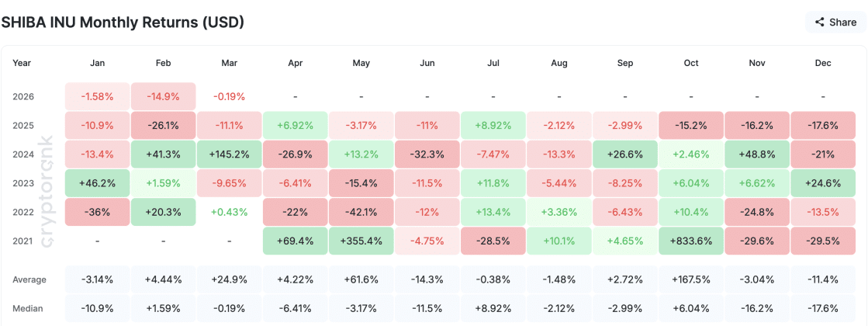Select the 2021 row label

tap(24, 241)
